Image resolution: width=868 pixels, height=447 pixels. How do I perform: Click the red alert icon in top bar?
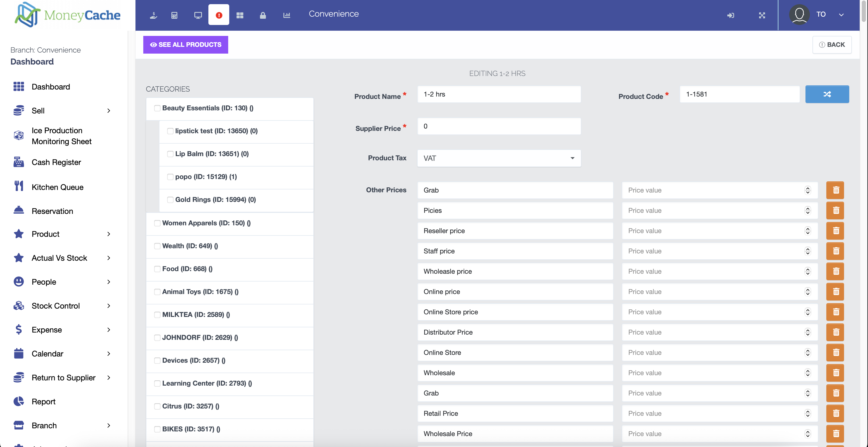point(219,15)
